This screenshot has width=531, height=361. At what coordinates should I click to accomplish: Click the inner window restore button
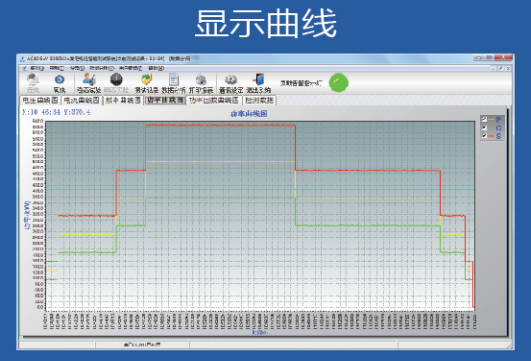(x=501, y=68)
